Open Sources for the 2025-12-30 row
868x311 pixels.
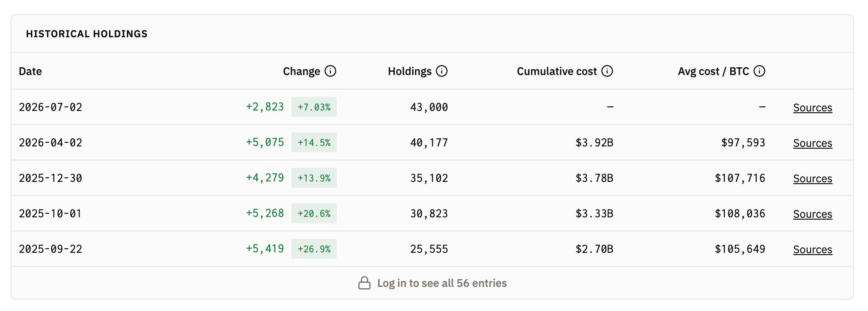coord(813,179)
